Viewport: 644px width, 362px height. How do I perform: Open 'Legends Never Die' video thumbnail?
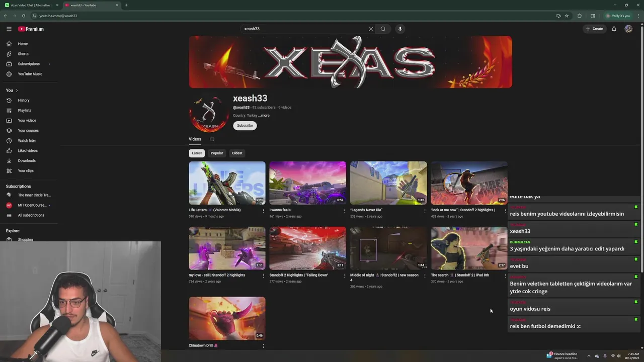388,183
